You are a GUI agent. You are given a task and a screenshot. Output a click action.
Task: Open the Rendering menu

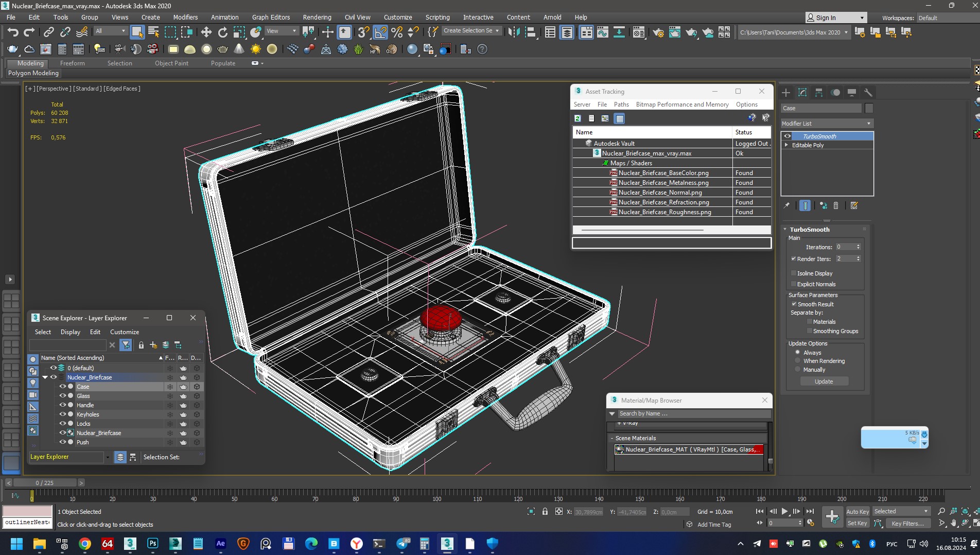tap(317, 18)
